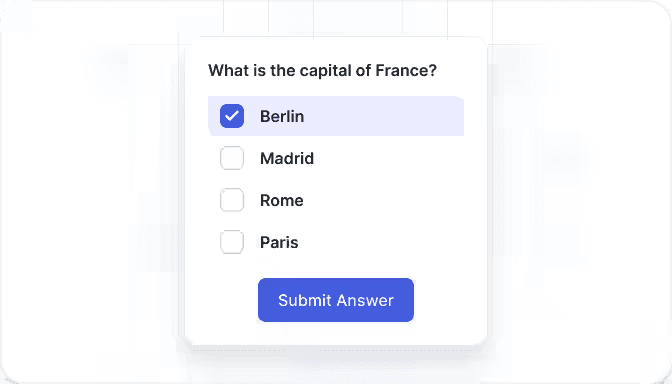Click the empty space right of Madrid
Screen dimensions: 672x384
pos(389,158)
